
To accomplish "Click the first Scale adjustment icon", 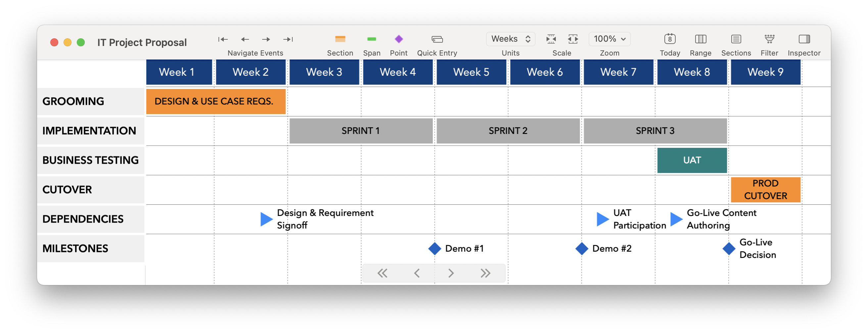I will (x=551, y=39).
